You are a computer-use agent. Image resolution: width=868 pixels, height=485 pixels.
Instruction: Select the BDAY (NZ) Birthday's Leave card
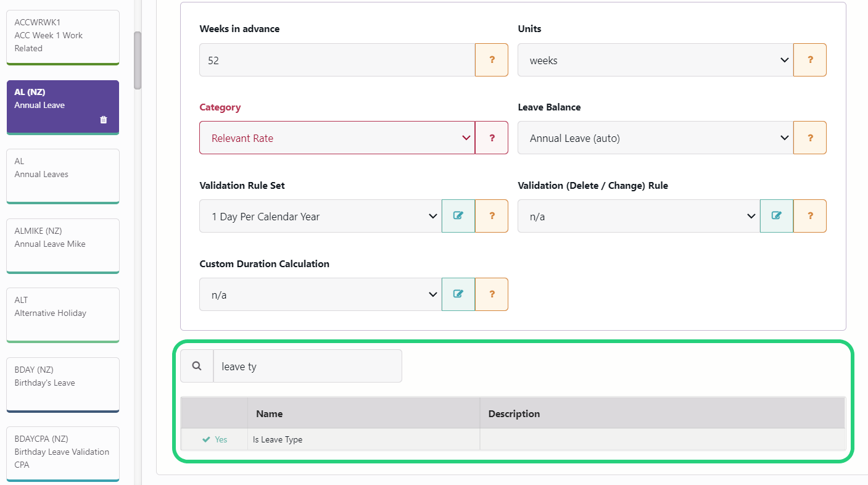click(63, 385)
